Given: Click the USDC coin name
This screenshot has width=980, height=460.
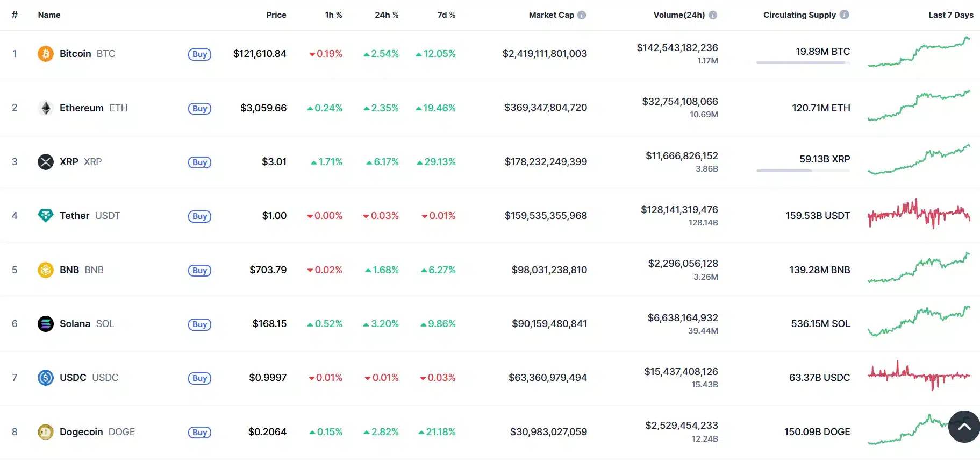Looking at the screenshot, I should point(72,377).
